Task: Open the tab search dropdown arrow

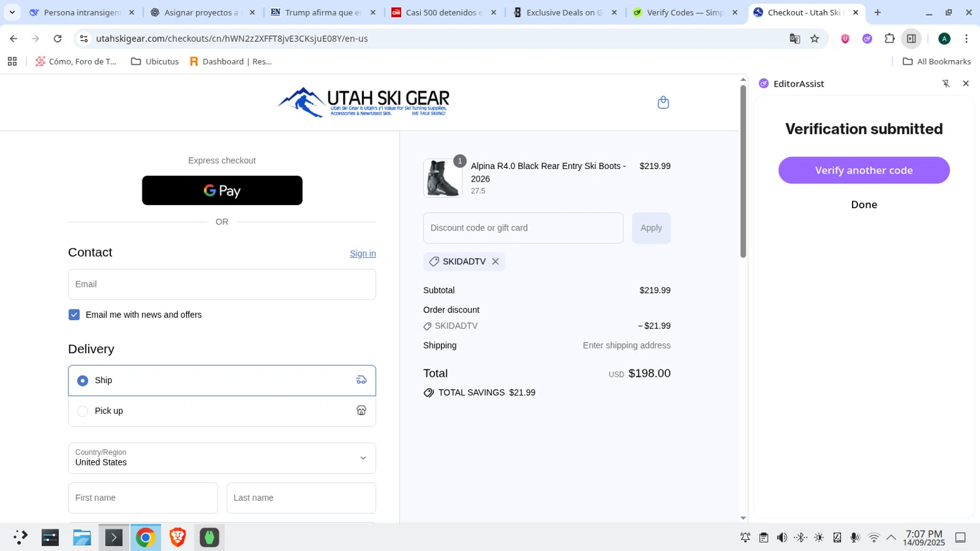Action: coord(12,12)
